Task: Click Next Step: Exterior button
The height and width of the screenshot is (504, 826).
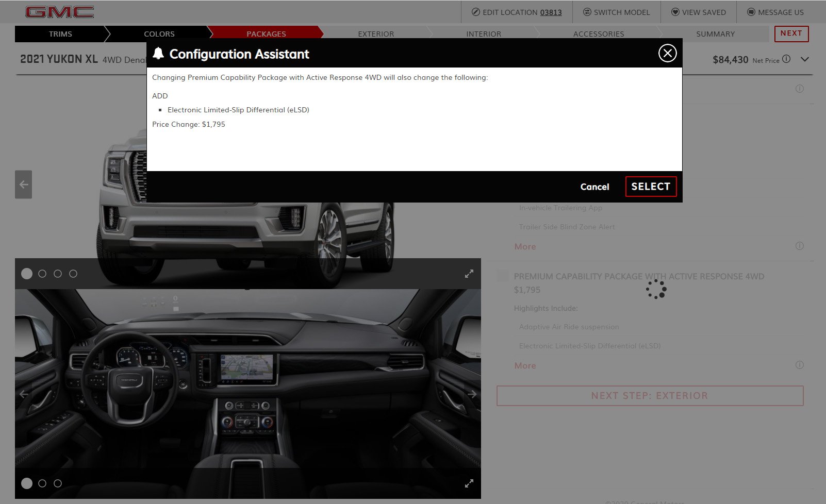Action: 650,396
